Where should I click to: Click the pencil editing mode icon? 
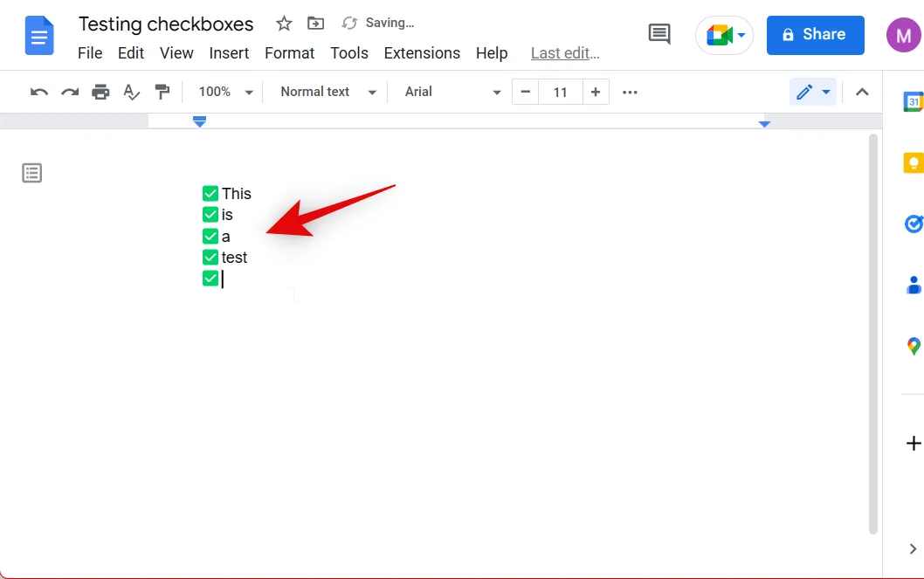click(804, 92)
